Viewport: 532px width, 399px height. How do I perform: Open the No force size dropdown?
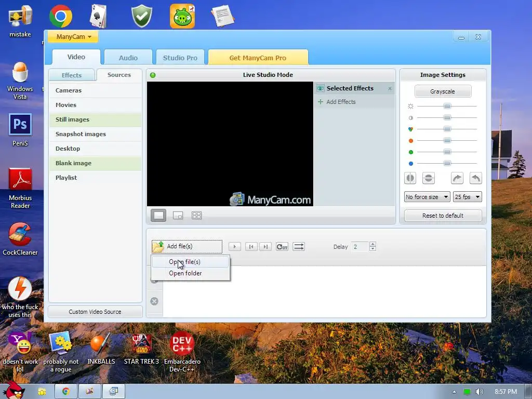coord(427,197)
